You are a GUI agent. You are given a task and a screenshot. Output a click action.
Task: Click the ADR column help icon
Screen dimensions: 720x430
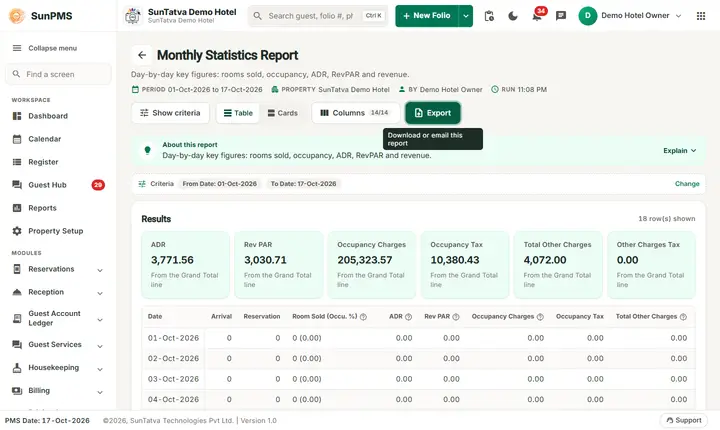coord(408,317)
